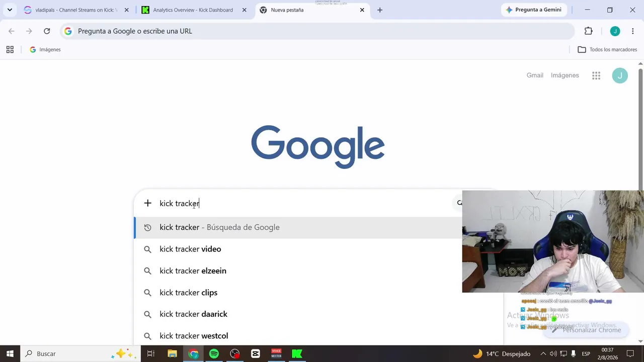Open the Kick app from the taskbar
Image resolution: width=644 pixels, height=362 pixels.
297,354
